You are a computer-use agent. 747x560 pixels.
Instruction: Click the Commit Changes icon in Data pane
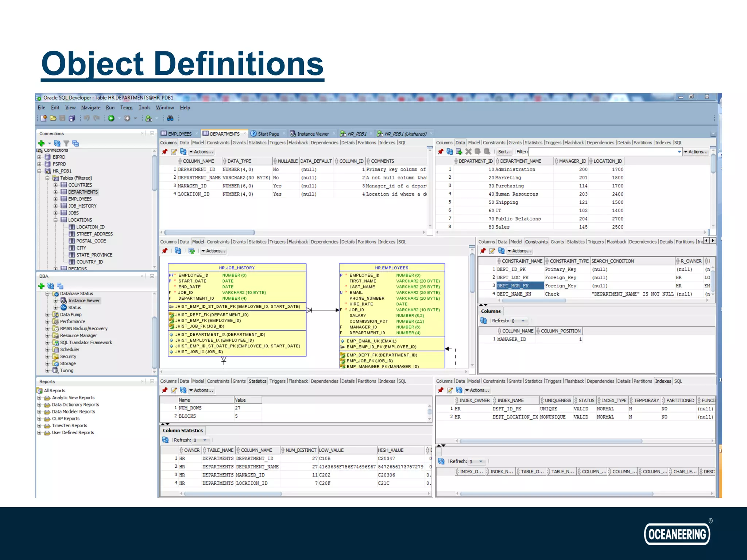click(x=477, y=152)
